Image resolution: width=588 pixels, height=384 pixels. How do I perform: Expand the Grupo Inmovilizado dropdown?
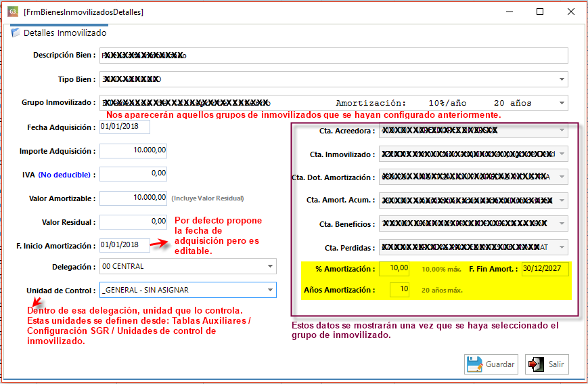point(562,103)
